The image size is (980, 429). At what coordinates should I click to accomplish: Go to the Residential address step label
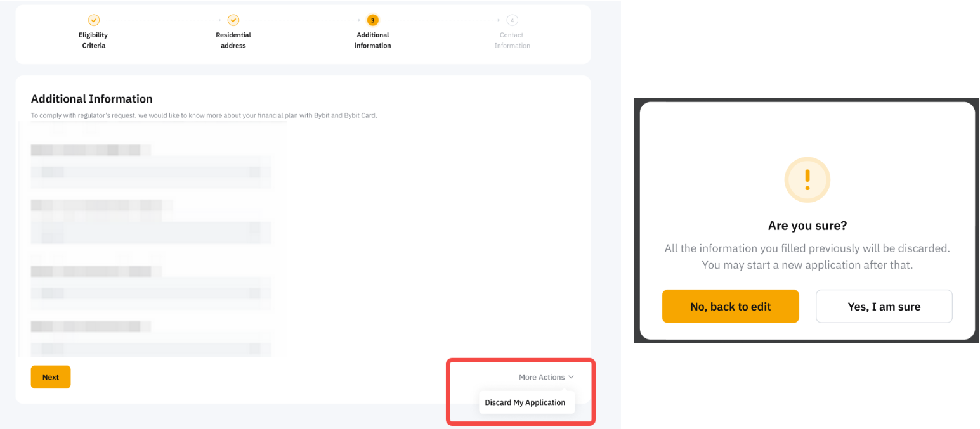[x=233, y=40]
